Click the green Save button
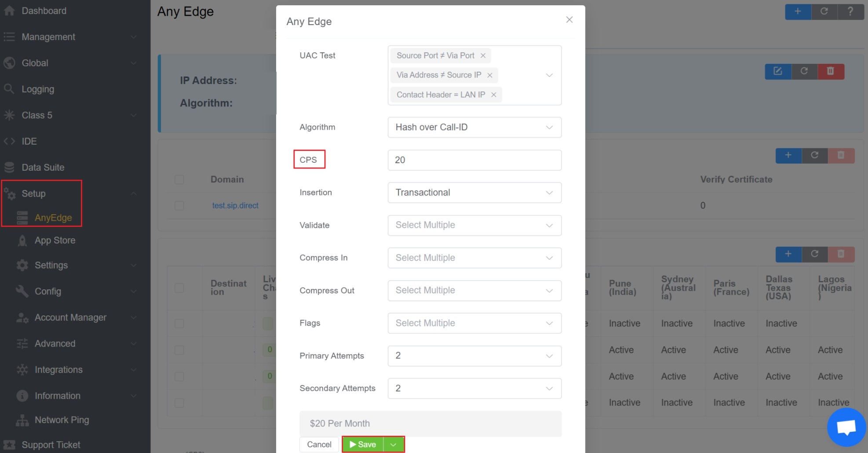 pyautogui.click(x=363, y=445)
